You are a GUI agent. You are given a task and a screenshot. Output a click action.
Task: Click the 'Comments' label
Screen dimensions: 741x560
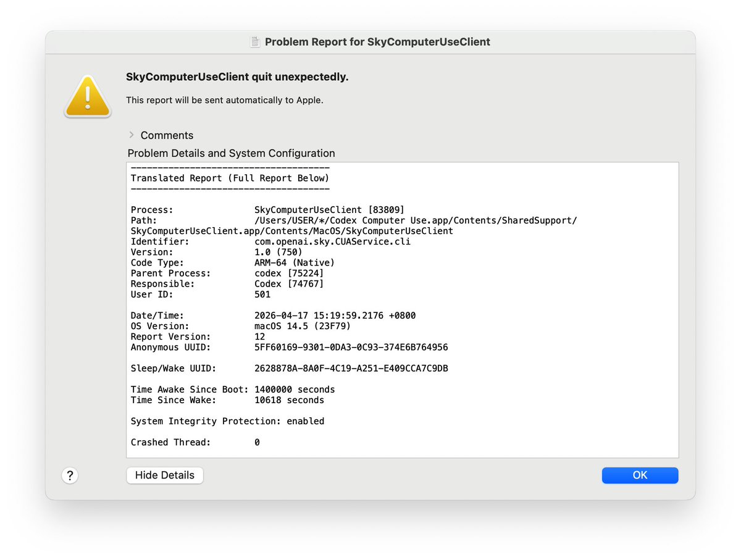(167, 135)
